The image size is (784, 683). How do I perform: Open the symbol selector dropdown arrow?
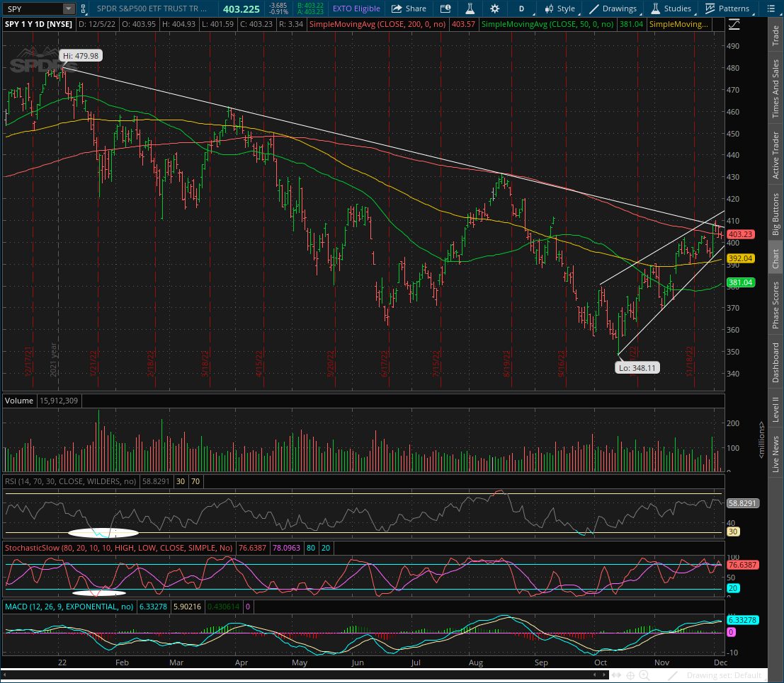pyautogui.click(x=69, y=8)
